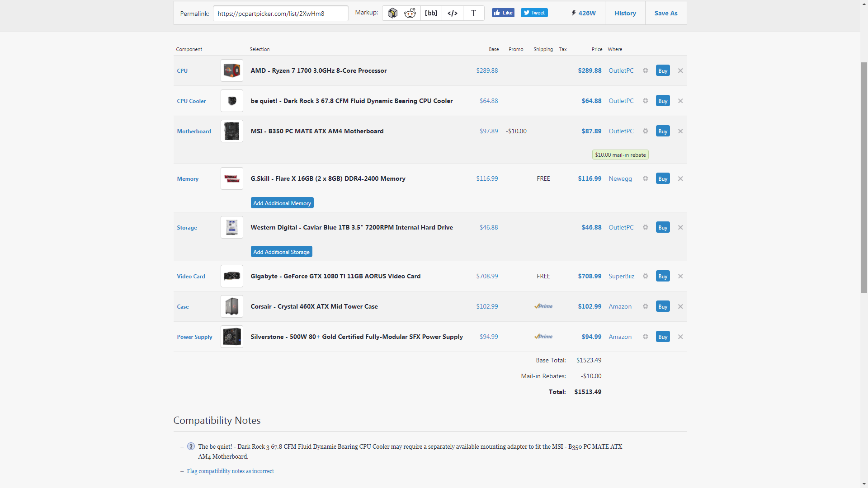Open gear settings for Power Supply row
The height and width of the screenshot is (488, 868).
pyautogui.click(x=646, y=337)
